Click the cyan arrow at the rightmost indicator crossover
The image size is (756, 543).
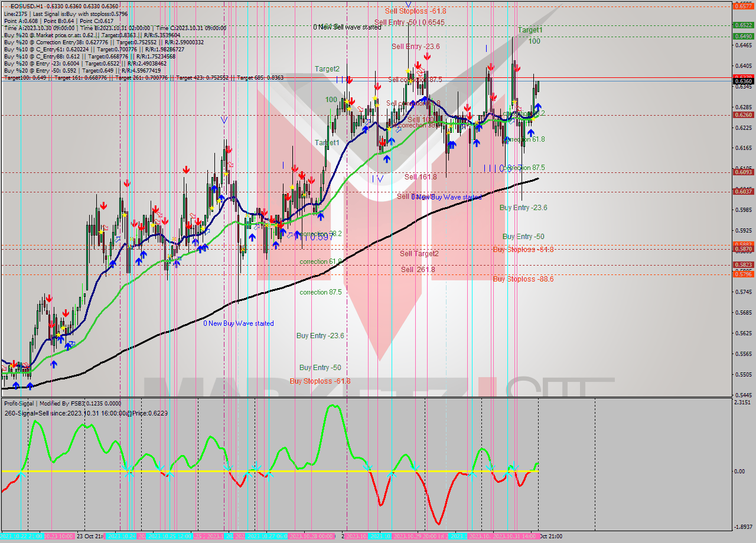coord(508,472)
